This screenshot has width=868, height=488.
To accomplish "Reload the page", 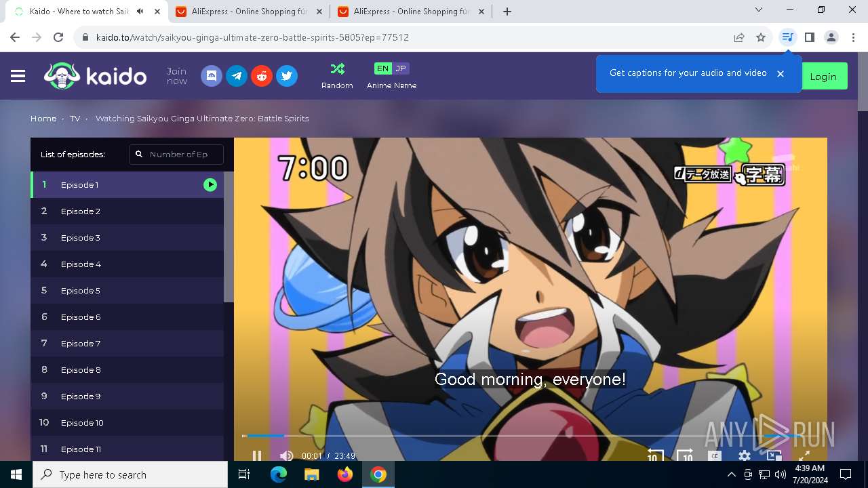I will (x=58, y=37).
